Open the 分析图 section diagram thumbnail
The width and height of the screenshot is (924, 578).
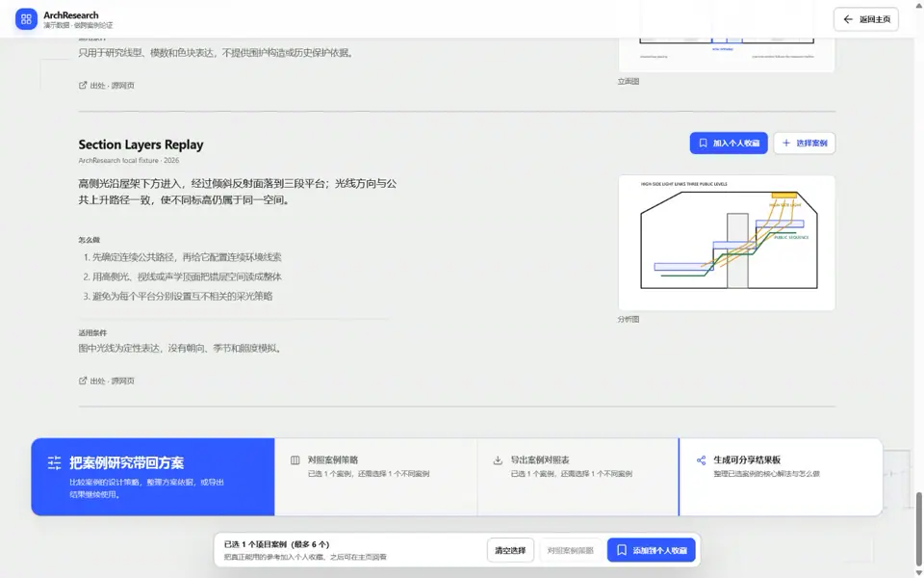pyautogui.click(x=727, y=243)
